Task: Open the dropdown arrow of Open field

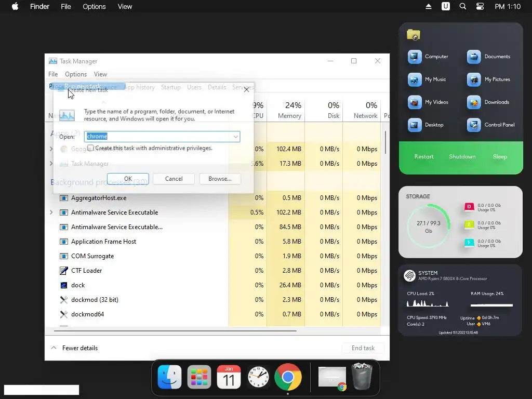Action: click(x=235, y=137)
